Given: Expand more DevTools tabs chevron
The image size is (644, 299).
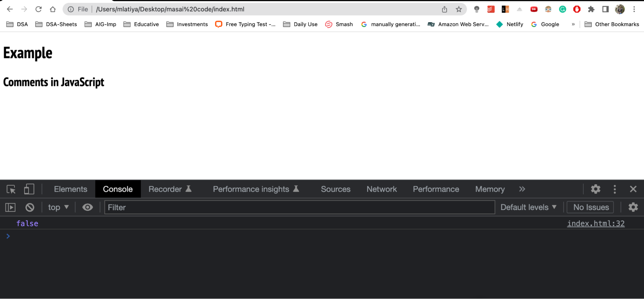Looking at the screenshot, I should pos(522,189).
